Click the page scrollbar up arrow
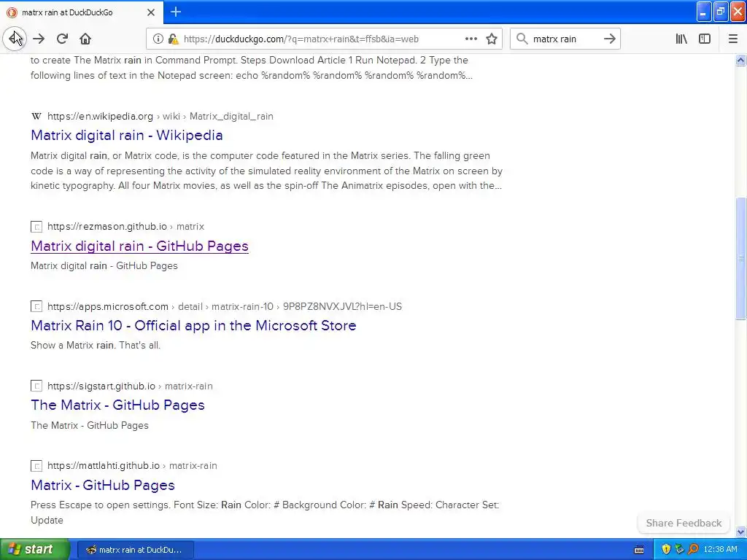Screen dimensions: 747x560 coord(740,60)
